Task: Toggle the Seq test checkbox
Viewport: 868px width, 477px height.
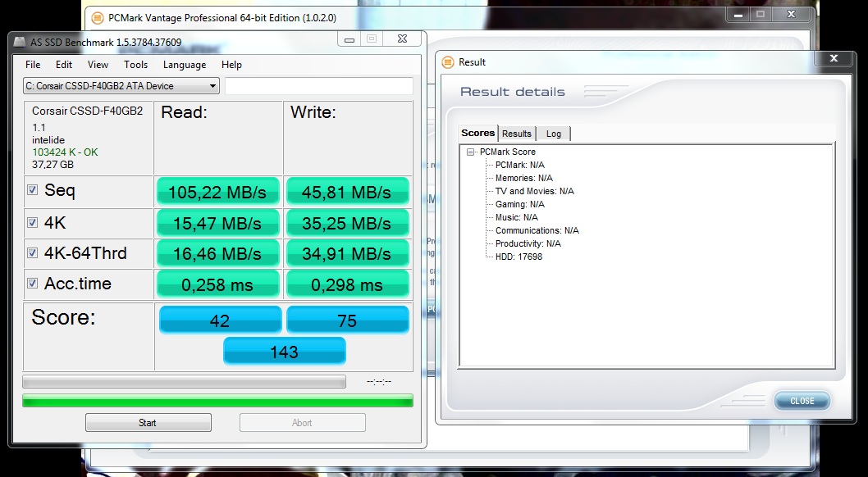Action: coord(33,190)
